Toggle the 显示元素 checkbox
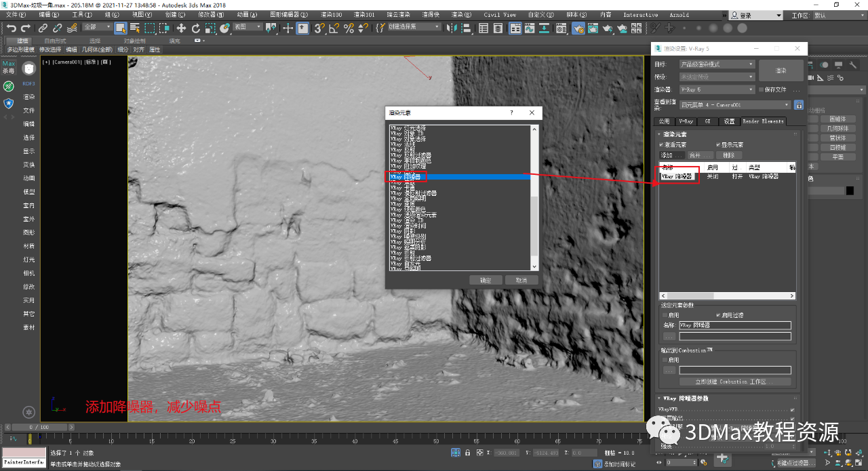Image resolution: width=868 pixels, height=471 pixels. [x=718, y=144]
